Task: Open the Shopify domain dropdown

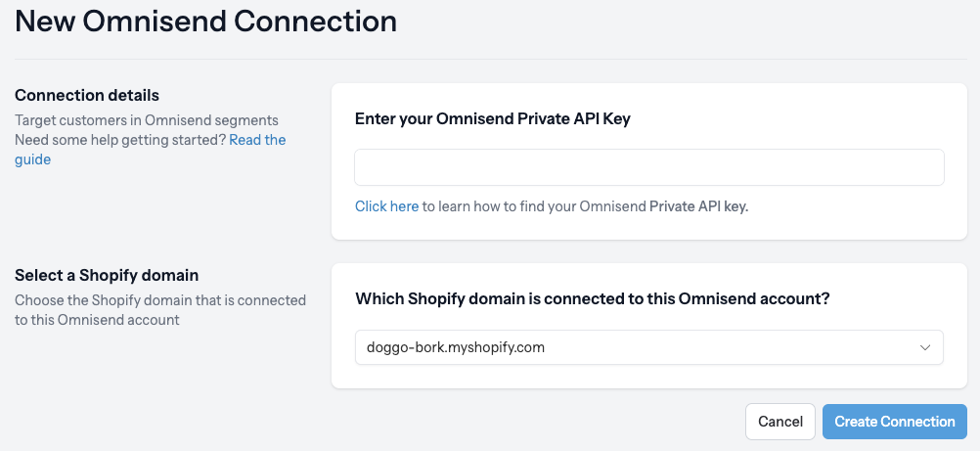Action: 648,347
